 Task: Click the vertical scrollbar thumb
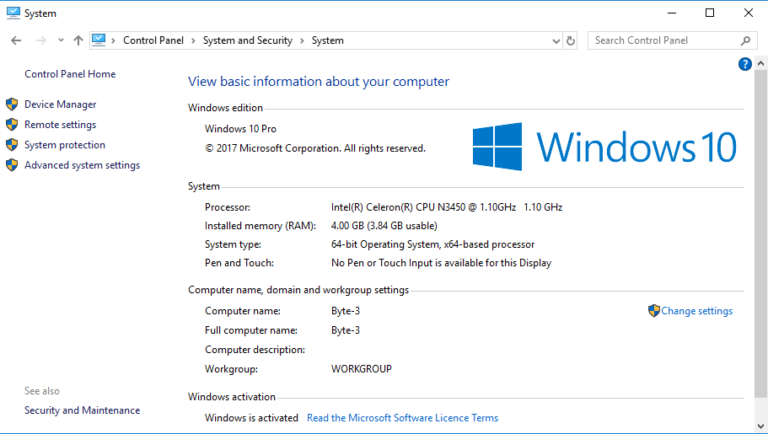click(761, 234)
